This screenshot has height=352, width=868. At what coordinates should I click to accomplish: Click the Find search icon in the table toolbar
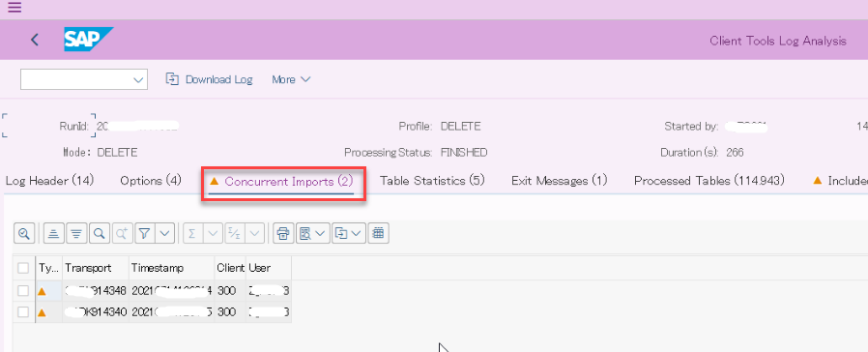tap(100, 234)
